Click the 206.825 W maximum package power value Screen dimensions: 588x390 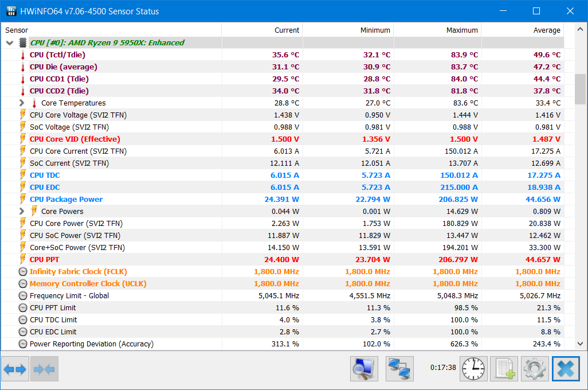click(x=458, y=200)
